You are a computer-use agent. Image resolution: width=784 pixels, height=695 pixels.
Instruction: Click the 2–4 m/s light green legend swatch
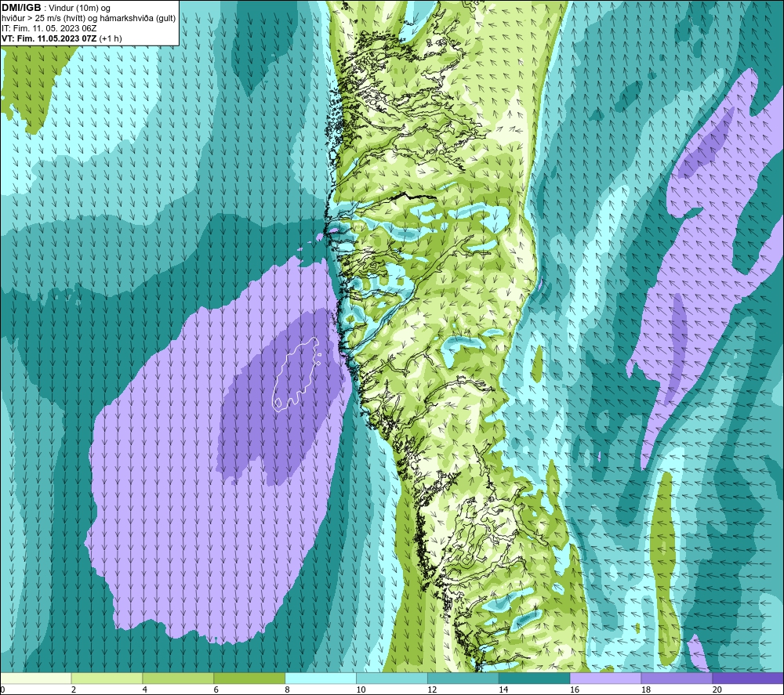[107, 679]
